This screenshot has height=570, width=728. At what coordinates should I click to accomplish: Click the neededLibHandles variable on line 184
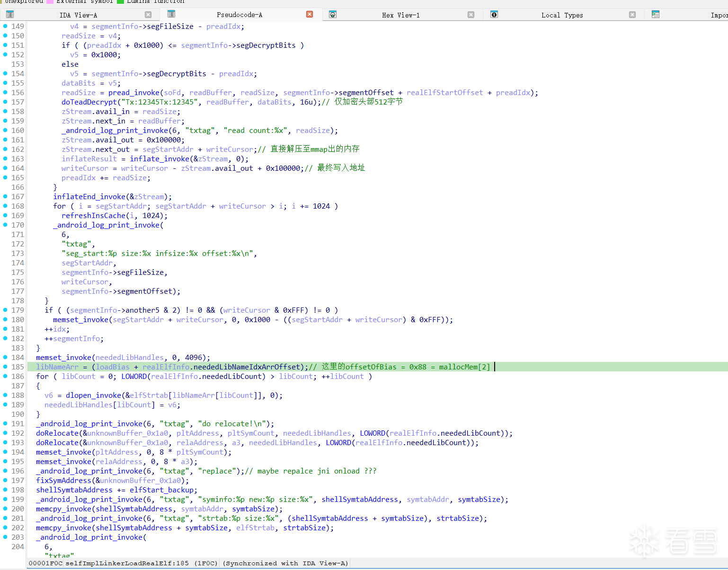[x=130, y=358]
